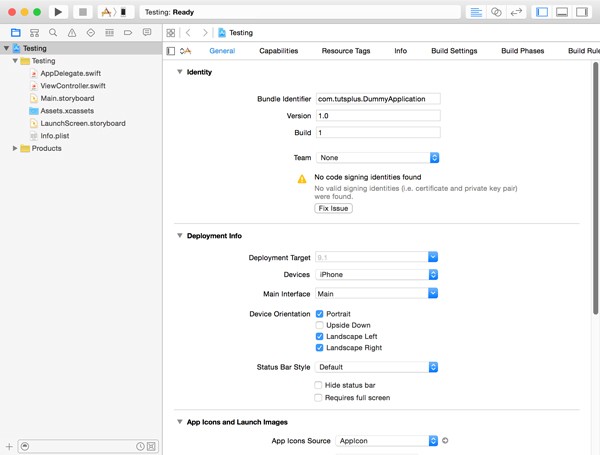Viewport: 600px width, 455px height.
Task: Collapse the Deployment Info section
Action: 179,235
